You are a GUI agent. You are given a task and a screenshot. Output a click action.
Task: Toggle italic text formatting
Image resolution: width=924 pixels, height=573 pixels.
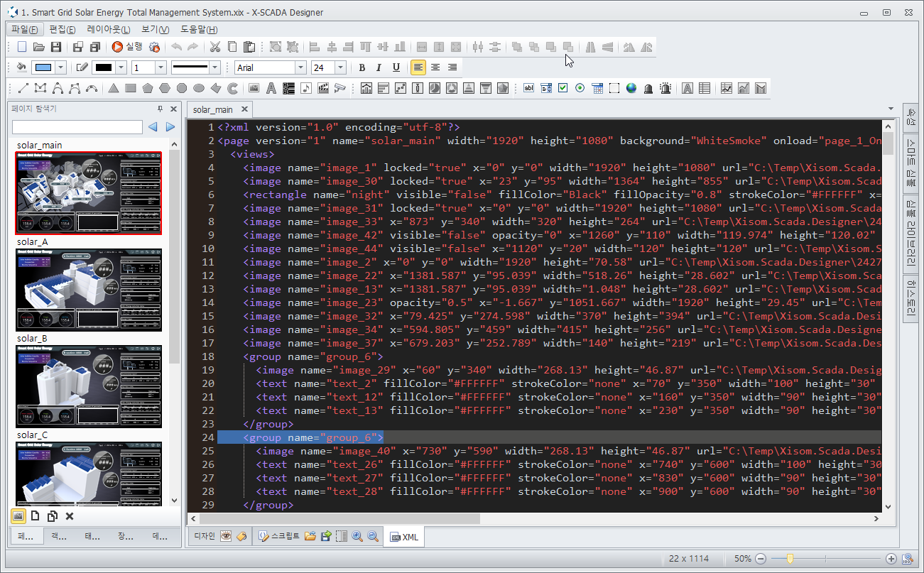pos(379,67)
